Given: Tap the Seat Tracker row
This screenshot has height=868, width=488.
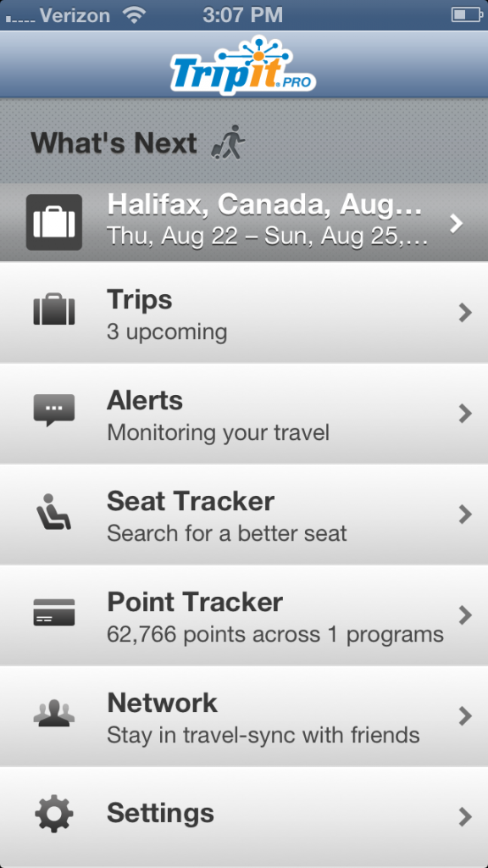Looking at the screenshot, I should [244, 514].
